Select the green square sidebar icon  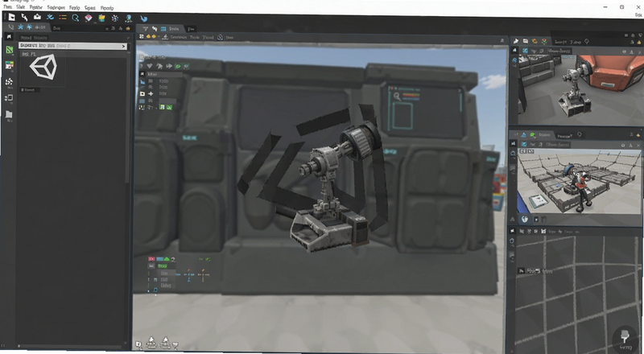pos(9,50)
